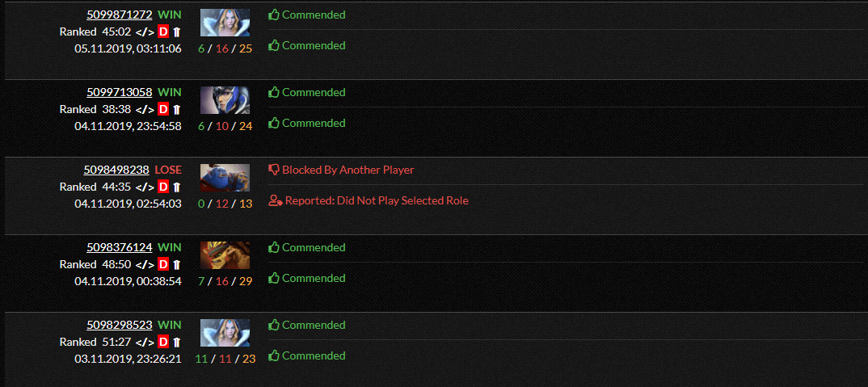Click the white tower icon on match 5098298523
Screen dimensions: 868x387
(x=177, y=342)
